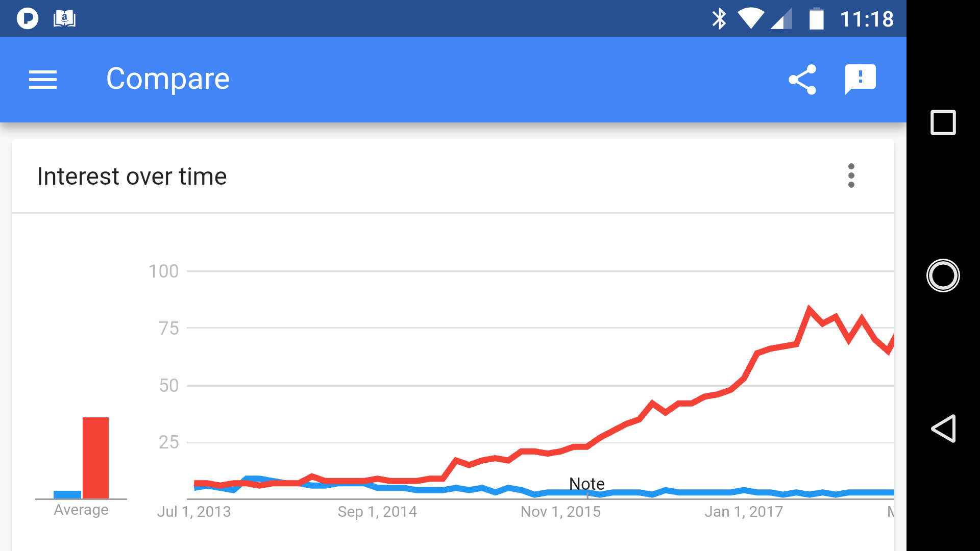Open Interest over time overflow menu
Image resolution: width=980 pixels, height=551 pixels.
tap(851, 176)
